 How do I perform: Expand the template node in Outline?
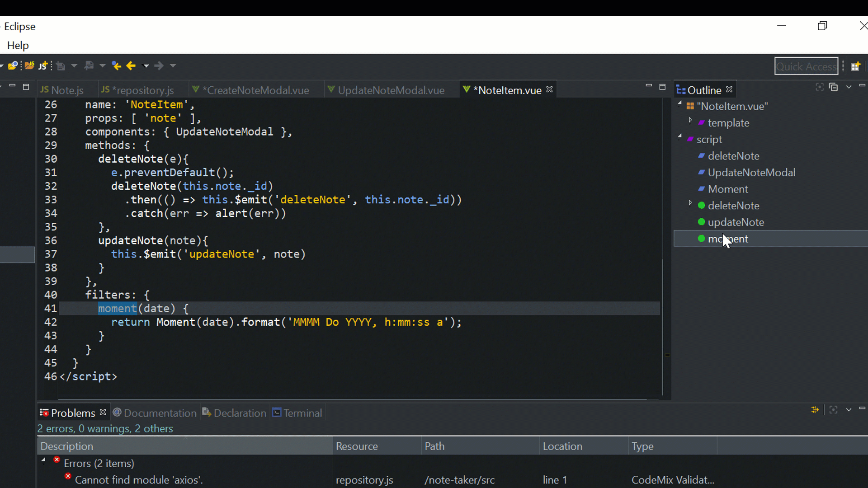tap(690, 120)
